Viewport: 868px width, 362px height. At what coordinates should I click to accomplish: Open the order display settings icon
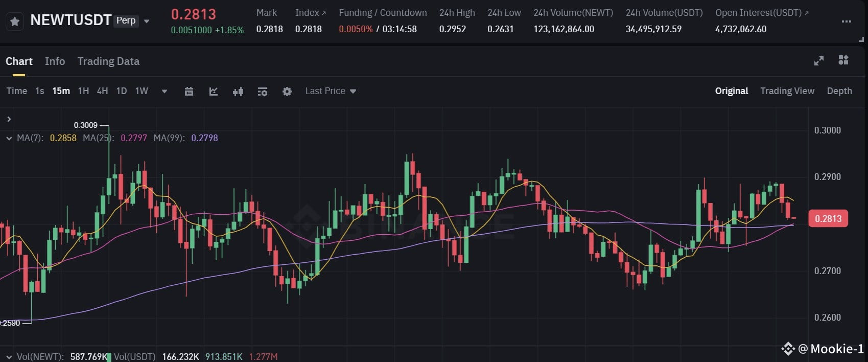click(x=263, y=92)
